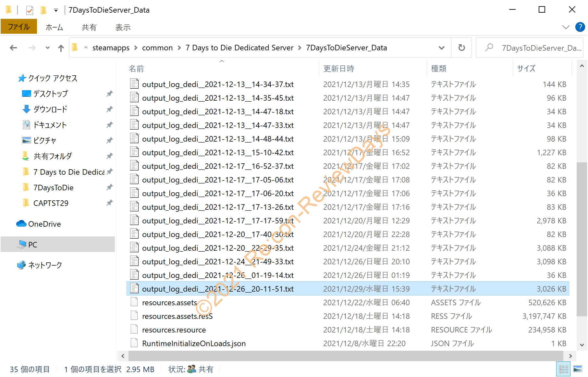This screenshot has width=588, height=377.
Task: Open Help with the question mark icon
Action: [580, 27]
